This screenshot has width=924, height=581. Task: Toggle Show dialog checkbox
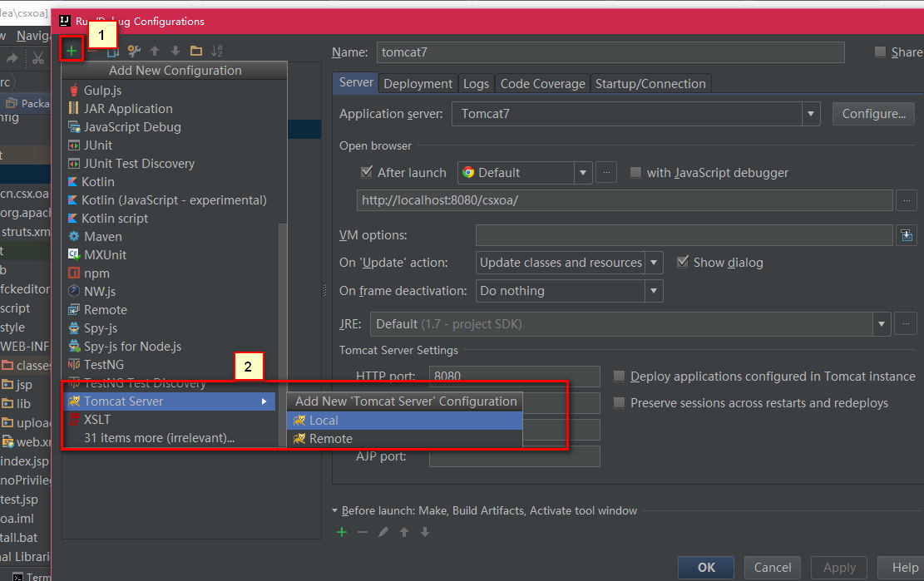(x=682, y=262)
